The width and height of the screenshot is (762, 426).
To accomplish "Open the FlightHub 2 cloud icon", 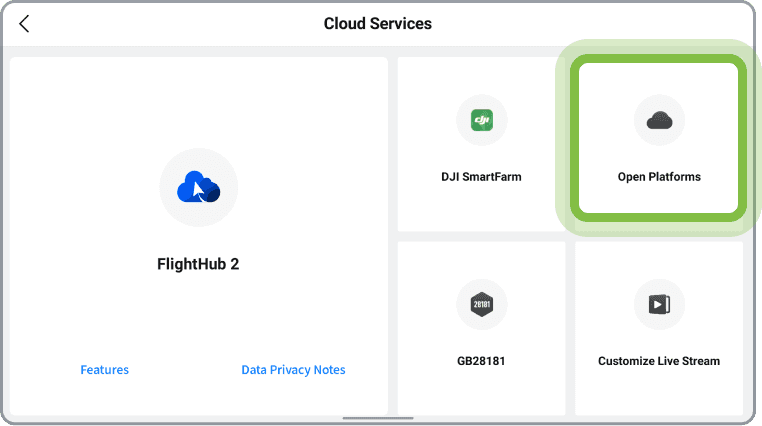I will click(x=198, y=187).
